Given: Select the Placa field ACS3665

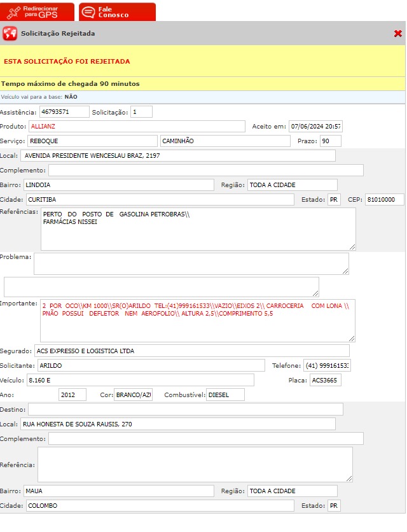Looking at the screenshot, I should coord(325,380).
